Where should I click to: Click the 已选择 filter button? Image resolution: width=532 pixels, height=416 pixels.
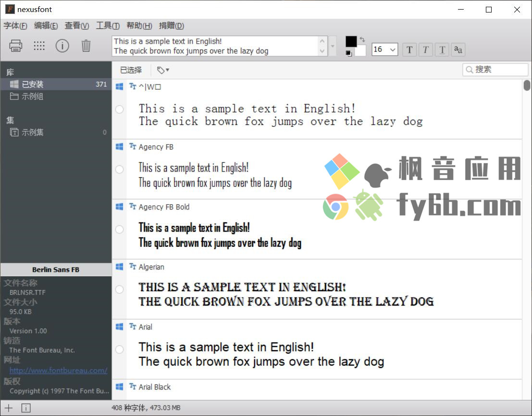click(131, 70)
